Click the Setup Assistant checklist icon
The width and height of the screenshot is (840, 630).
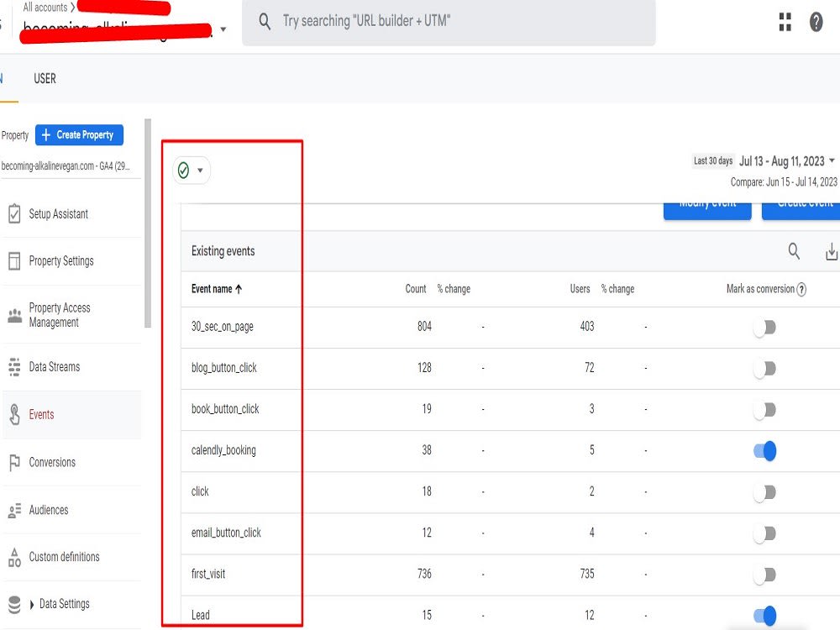[14, 213]
